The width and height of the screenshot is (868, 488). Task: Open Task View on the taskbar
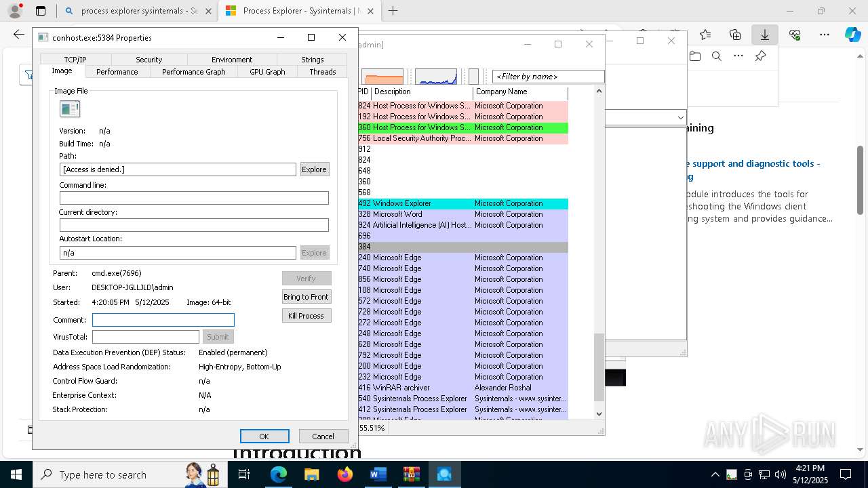[x=244, y=474]
